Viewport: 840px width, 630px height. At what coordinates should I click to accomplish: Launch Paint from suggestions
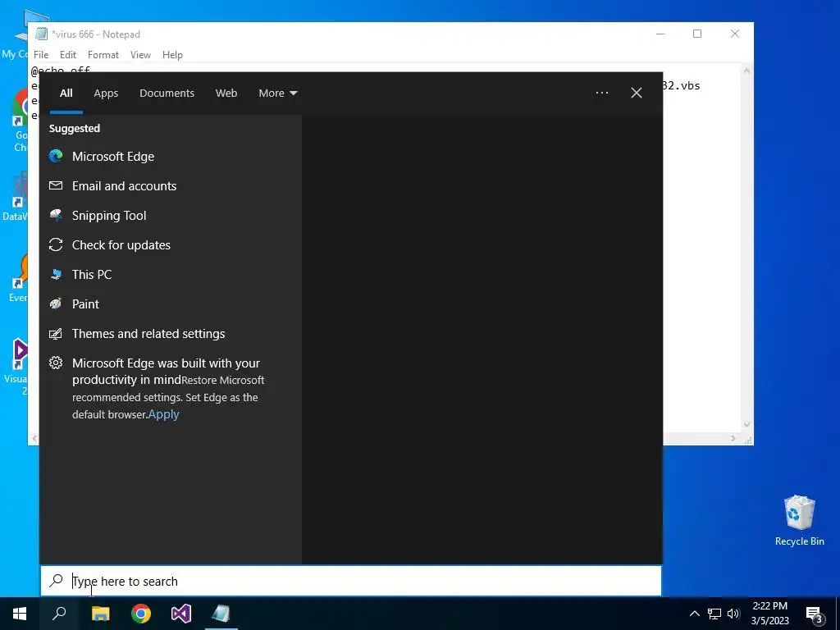click(x=171, y=304)
